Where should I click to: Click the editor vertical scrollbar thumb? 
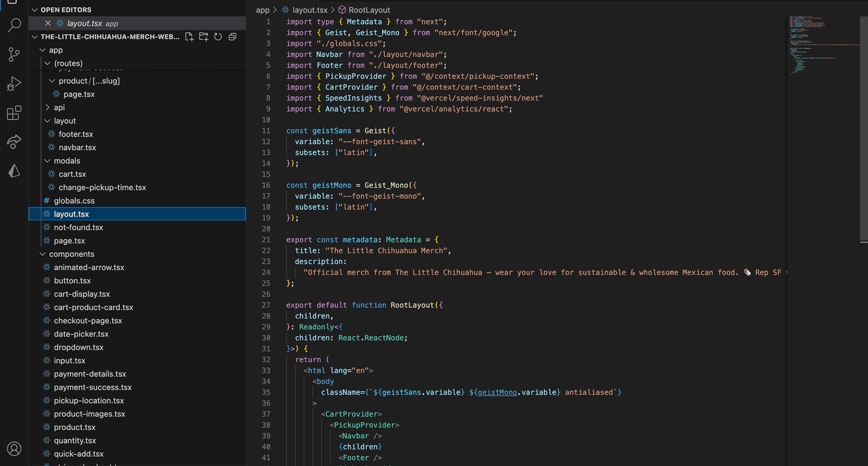click(x=863, y=129)
